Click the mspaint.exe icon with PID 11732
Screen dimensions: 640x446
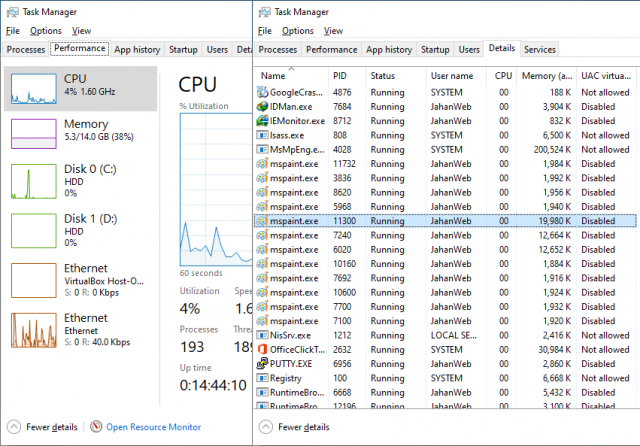(262, 164)
